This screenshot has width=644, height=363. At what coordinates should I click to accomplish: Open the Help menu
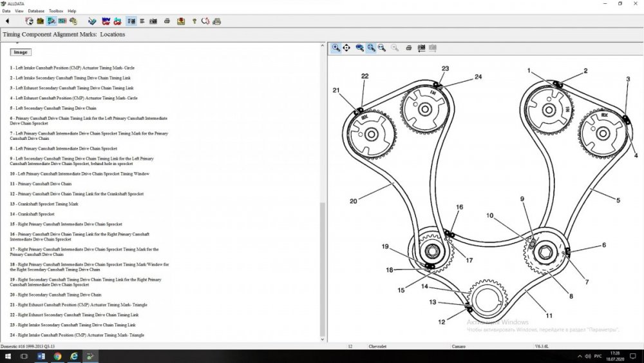pos(71,11)
